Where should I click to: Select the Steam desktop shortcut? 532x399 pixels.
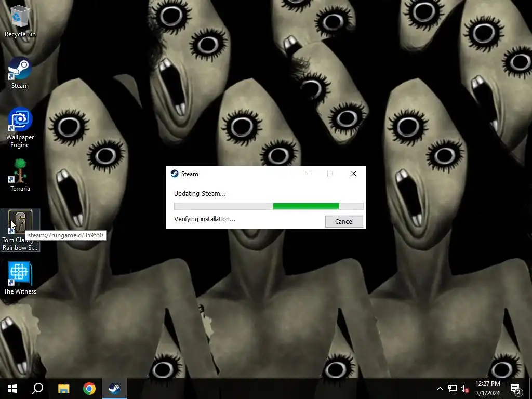coord(20,73)
